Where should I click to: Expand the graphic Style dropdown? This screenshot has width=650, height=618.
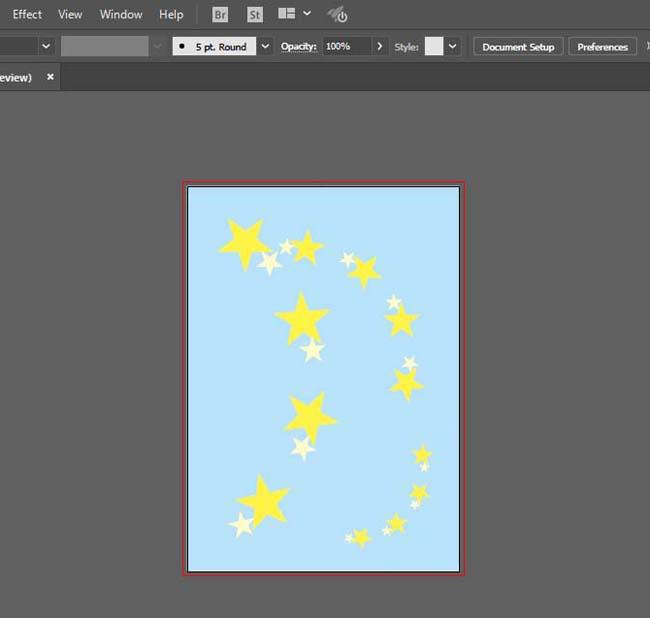(x=453, y=46)
